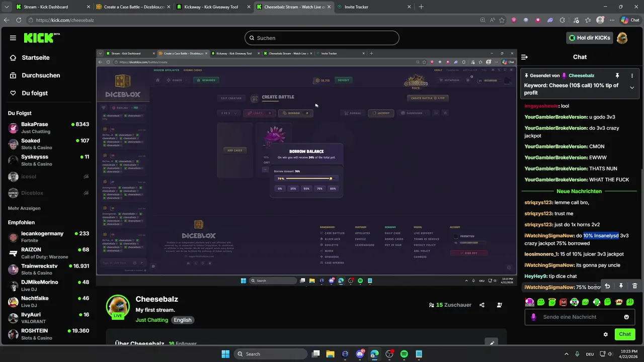Viewport: 644px width, 362px height.
Task: Add this page to favorites (star icon)
Action: 502,20
